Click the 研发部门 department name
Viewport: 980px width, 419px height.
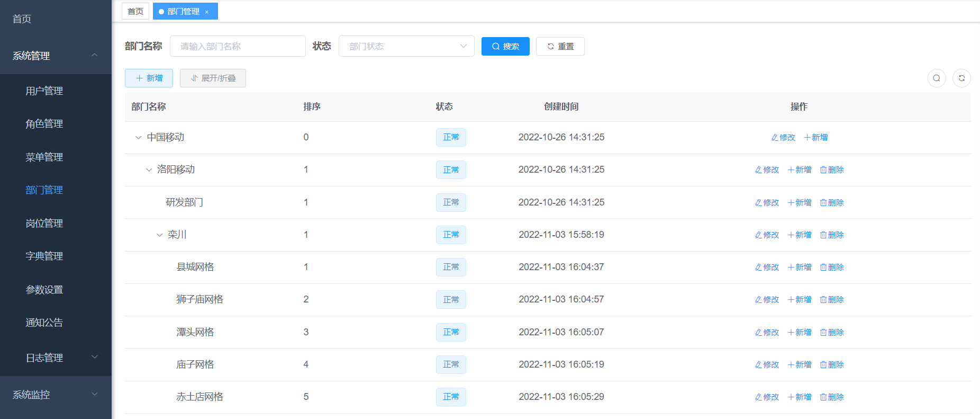pyautogui.click(x=185, y=202)
